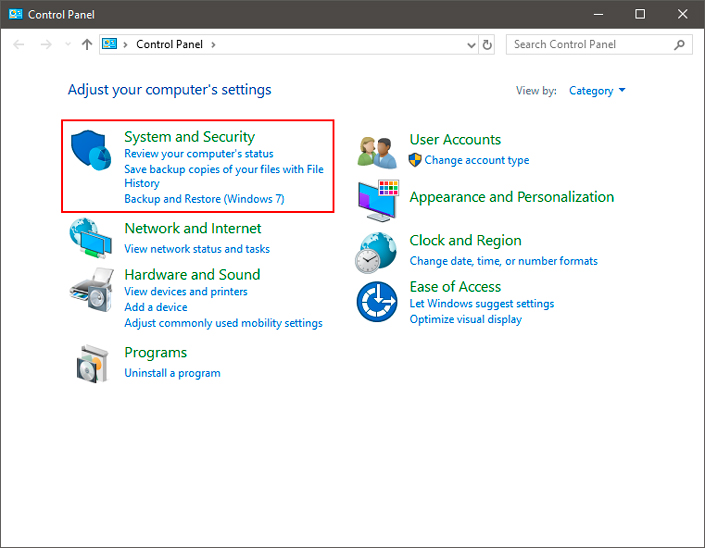Click the UAC shield beside Change account type
Image resolution: width=705 pixels, height=548 pixels.
click(x=415, y=160)
